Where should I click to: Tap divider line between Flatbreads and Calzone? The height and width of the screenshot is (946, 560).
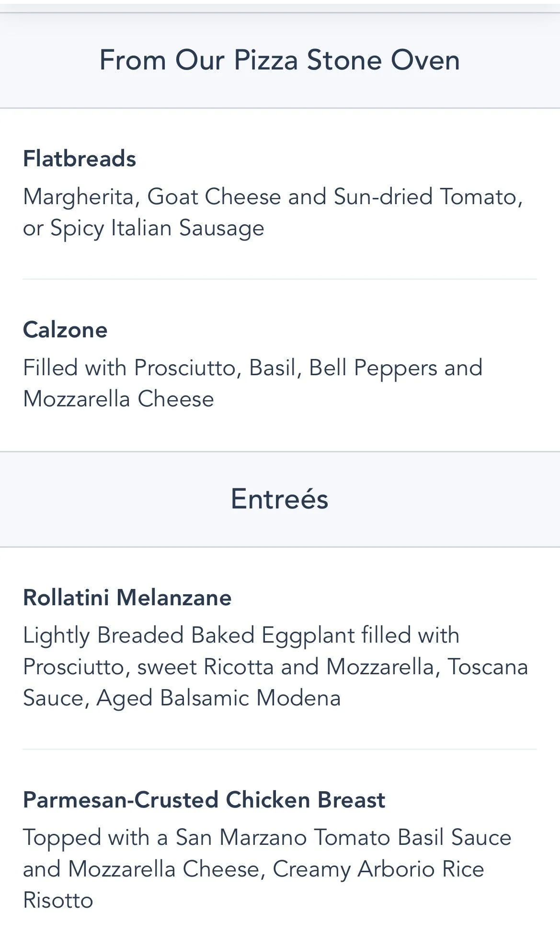click(x=279, y=279)
